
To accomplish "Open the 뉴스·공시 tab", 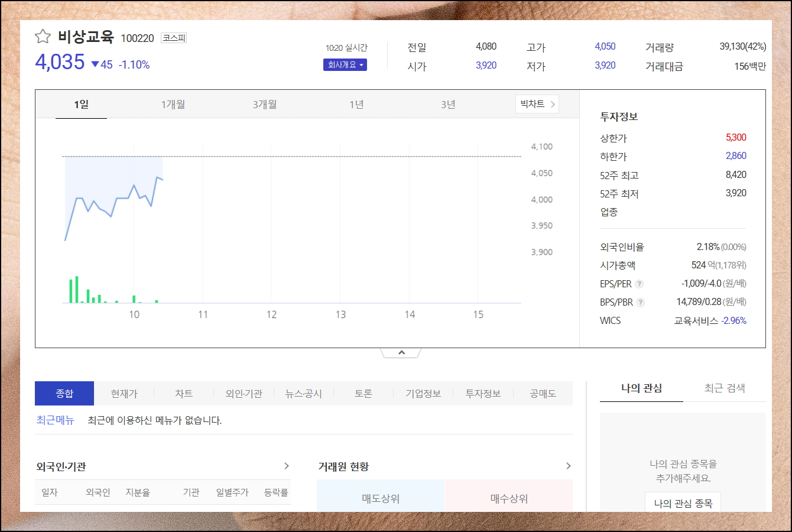I will click(304, 393).
